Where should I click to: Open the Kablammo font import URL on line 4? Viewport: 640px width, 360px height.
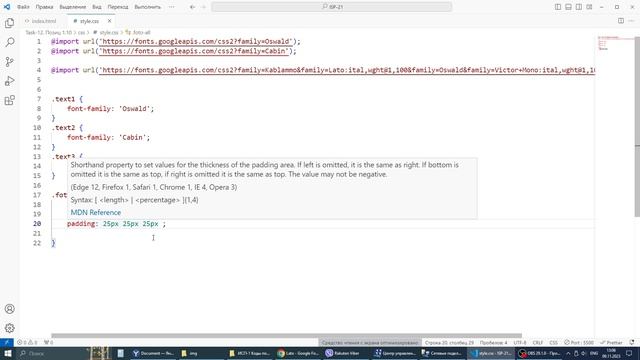[x=347, y=70]
